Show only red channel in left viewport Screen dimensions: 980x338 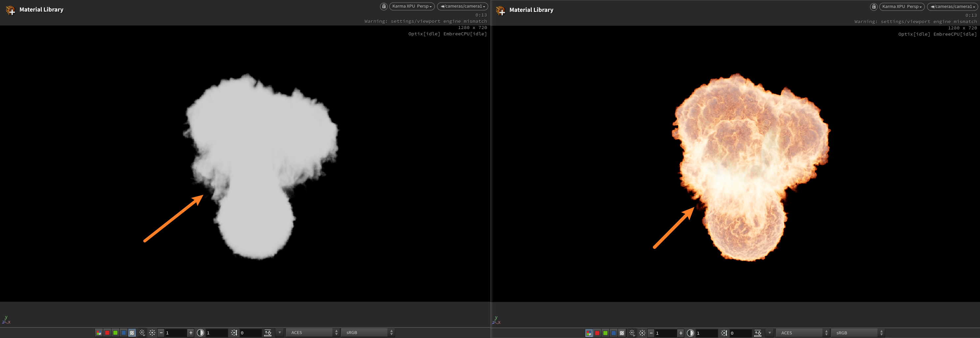click(x=107, y=333)
